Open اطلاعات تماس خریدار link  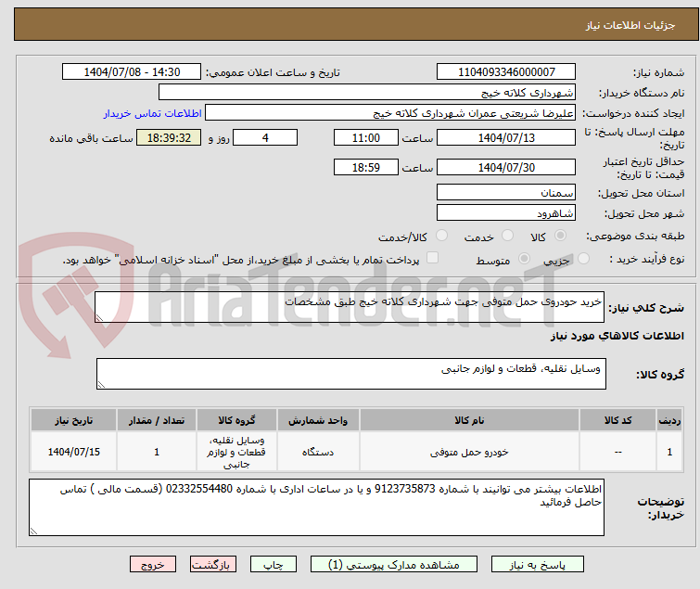tap(153, 113)
